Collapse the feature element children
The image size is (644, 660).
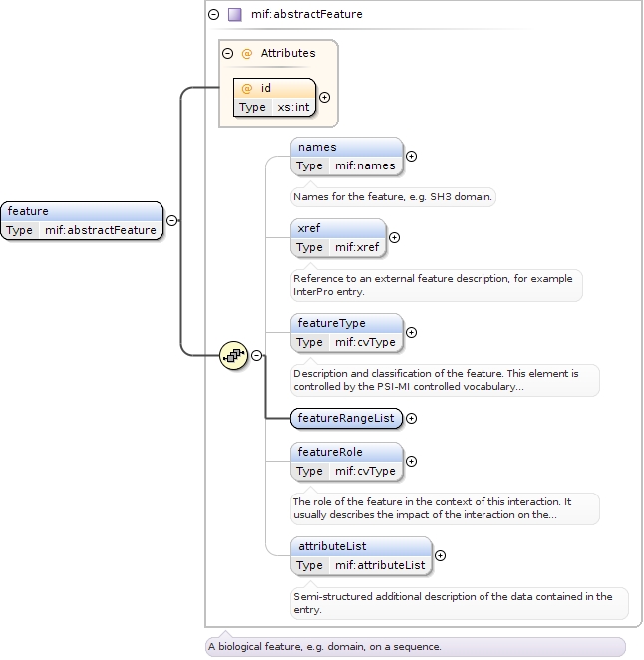pos(171,220)
